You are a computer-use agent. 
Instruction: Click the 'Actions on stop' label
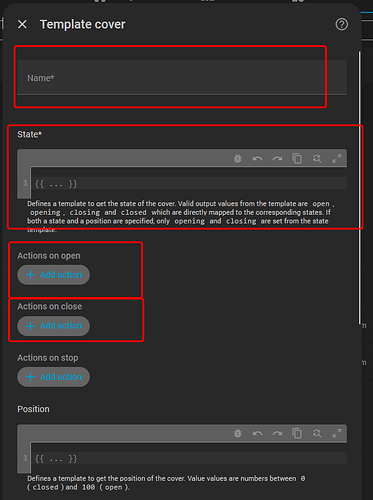click(x=48, y=358)
